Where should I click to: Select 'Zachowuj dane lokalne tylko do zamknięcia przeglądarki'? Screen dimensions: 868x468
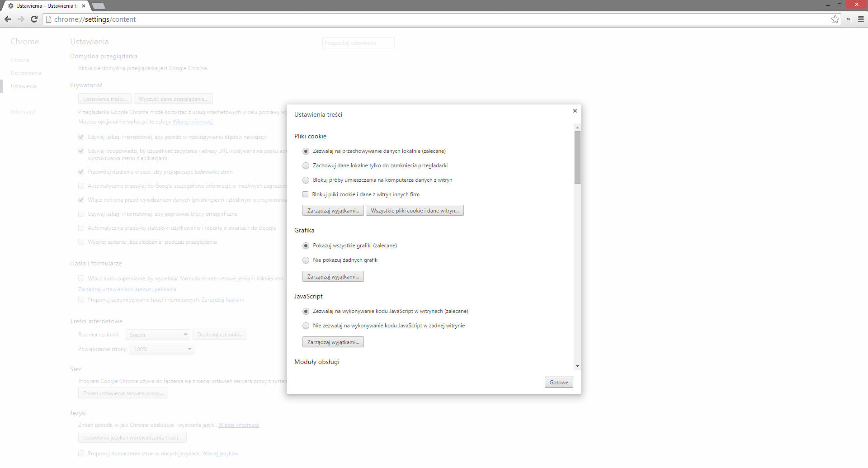pyautogui.click(x=306, y=165)
